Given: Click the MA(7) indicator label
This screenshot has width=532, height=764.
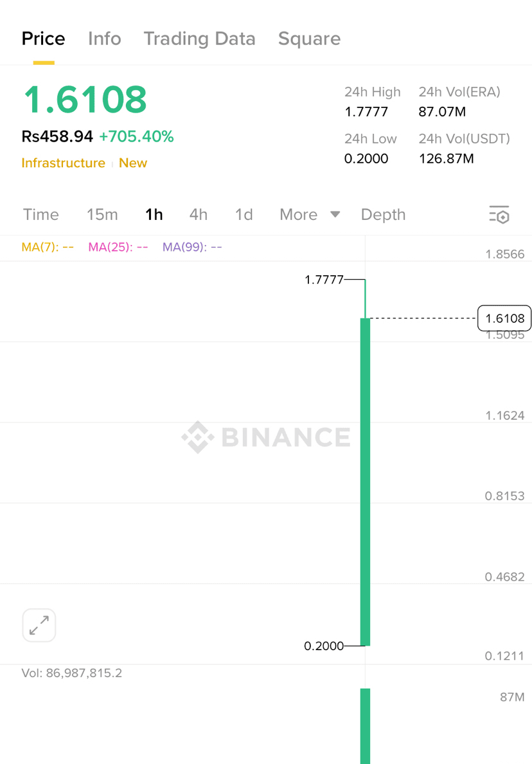Looking at the screenshot, I should pos(48,247).
